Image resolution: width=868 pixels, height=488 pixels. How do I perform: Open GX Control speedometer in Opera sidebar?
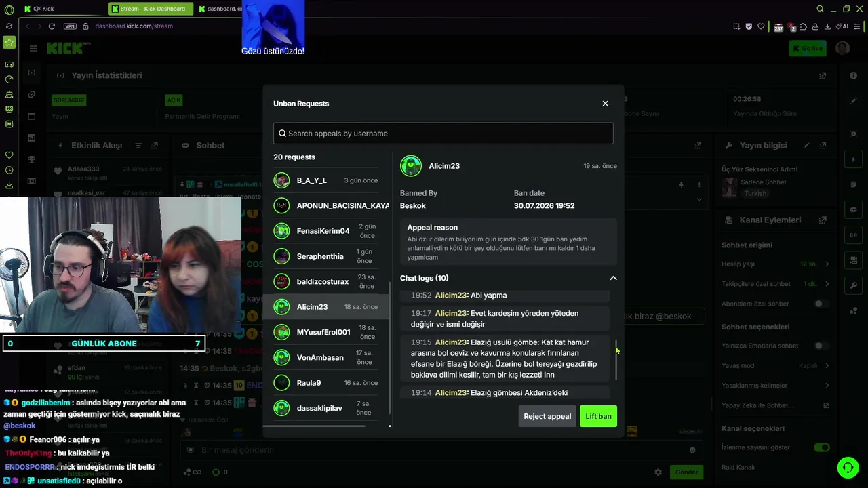click(x=9, y=79)
